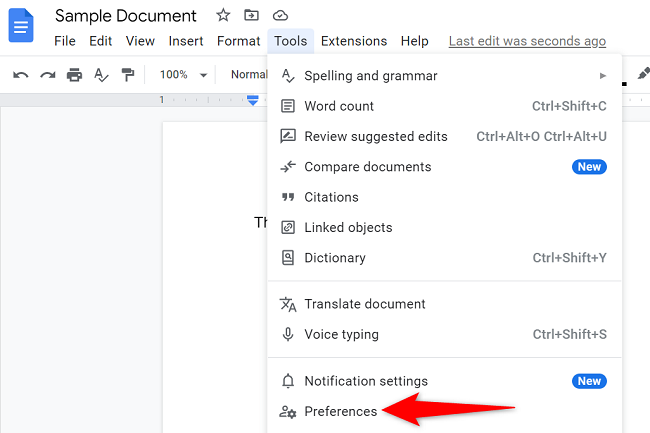Open the Normal text style dropdown

coord(248,75)
